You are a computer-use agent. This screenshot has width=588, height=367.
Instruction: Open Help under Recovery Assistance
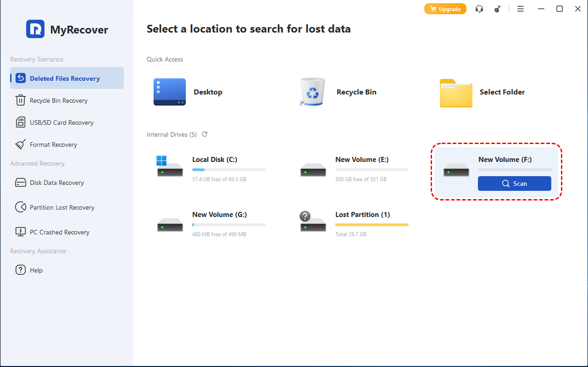point(67,270)
